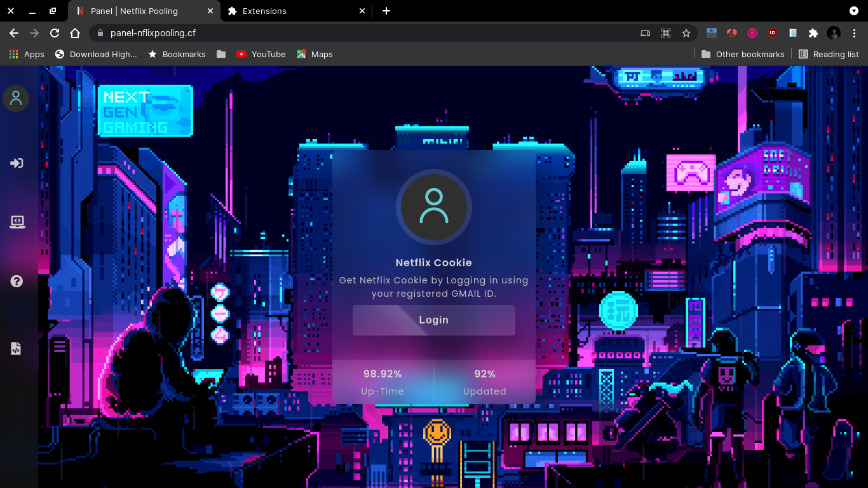The image size is (868, 488).
Task: Open the QR code grid icon
Action: 666,33
